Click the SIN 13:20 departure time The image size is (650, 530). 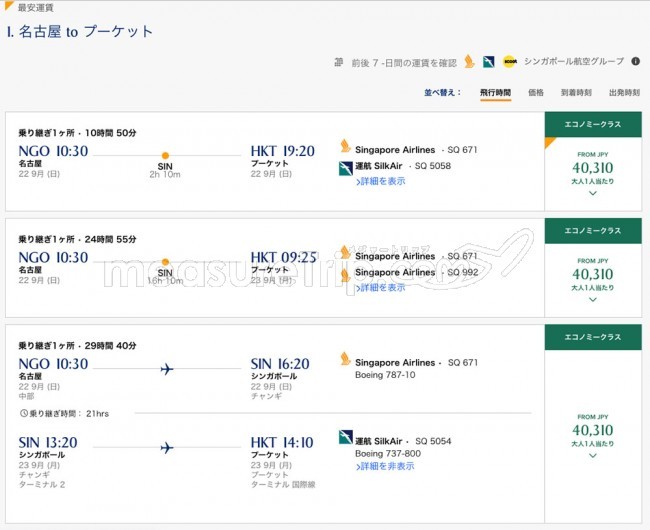48,443
